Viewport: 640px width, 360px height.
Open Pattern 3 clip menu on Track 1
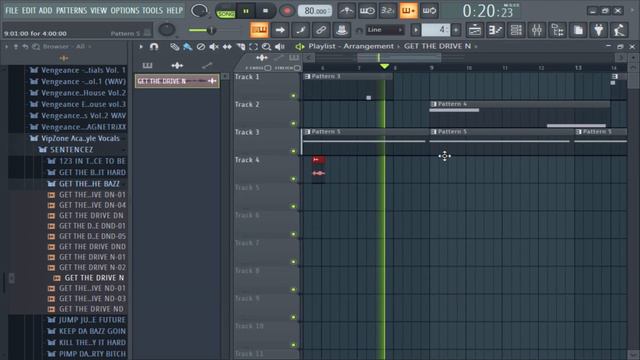[x=307, y=76]
